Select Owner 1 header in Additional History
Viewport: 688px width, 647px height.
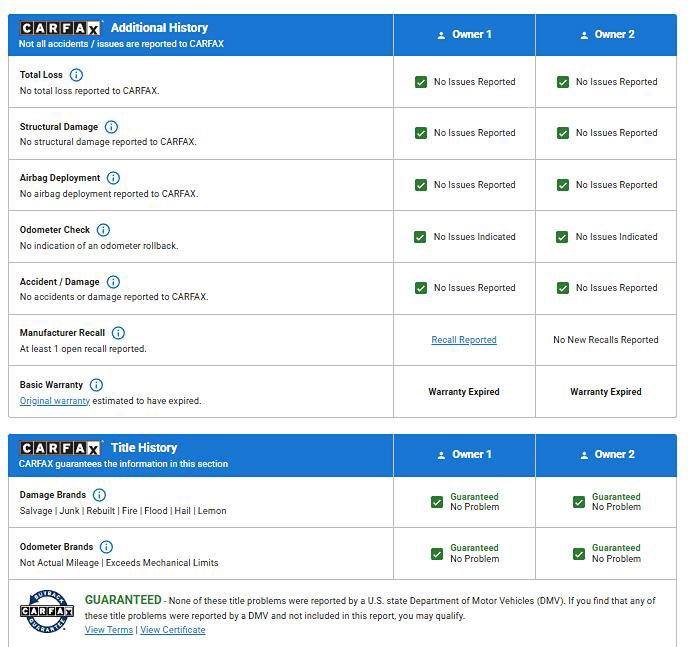tap(465, 35)
